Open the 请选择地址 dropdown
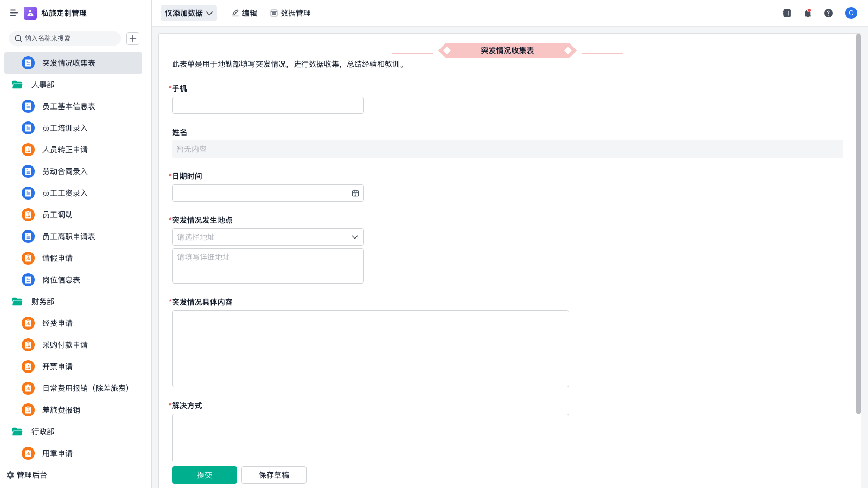 click(x=268, y=237)
